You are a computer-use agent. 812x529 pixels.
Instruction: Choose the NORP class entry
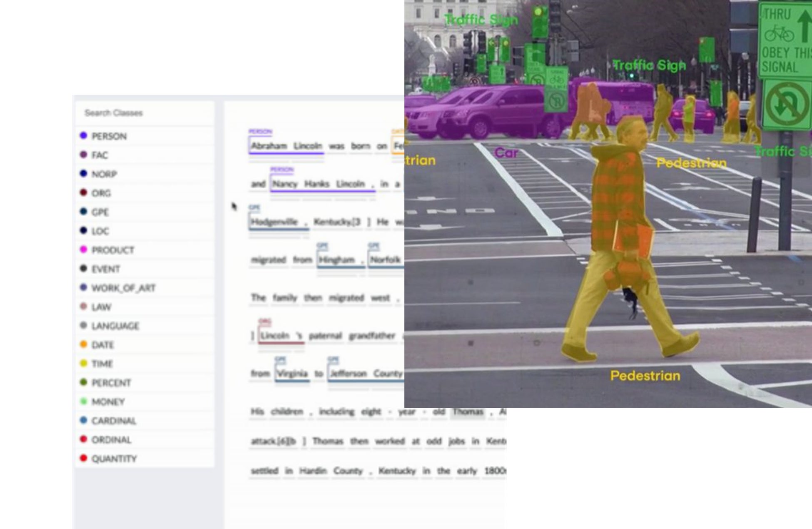tap(104, 174)
